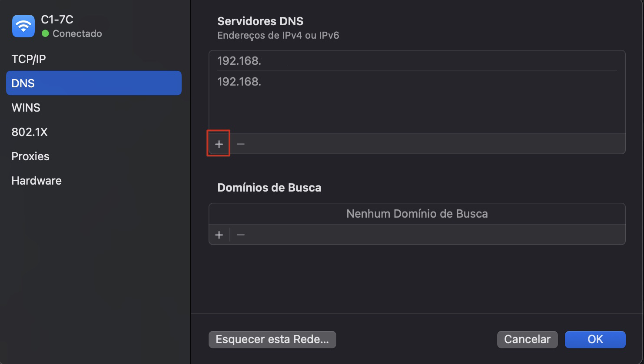The image size is (644, 364).
Task: Switch to the DNS settings pane
Action: pos(24,83)
